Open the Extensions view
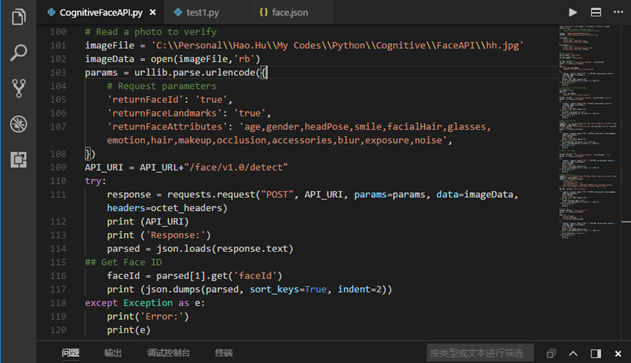Image resolution: width=631 pixels, height=363 pixels. [19, 160]
